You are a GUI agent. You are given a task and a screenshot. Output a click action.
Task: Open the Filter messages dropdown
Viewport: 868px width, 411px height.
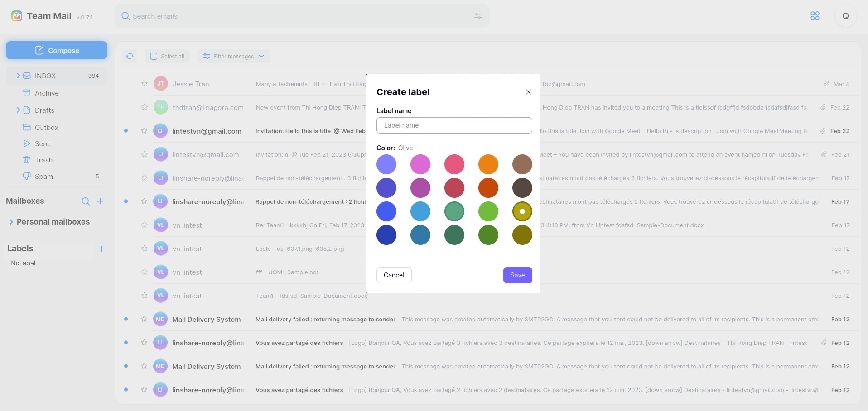(x=234, y=56)
